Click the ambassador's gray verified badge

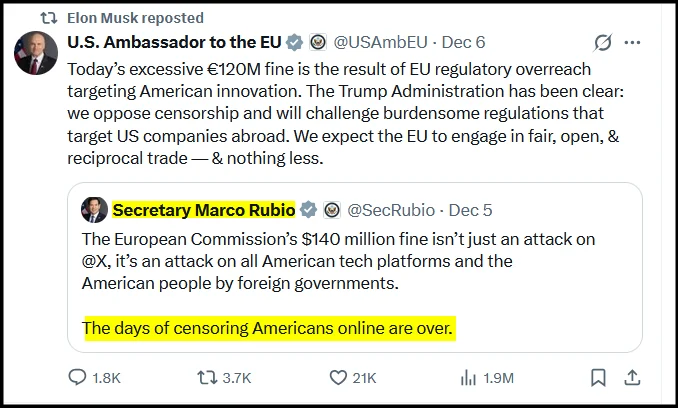[x=294, y=42]
